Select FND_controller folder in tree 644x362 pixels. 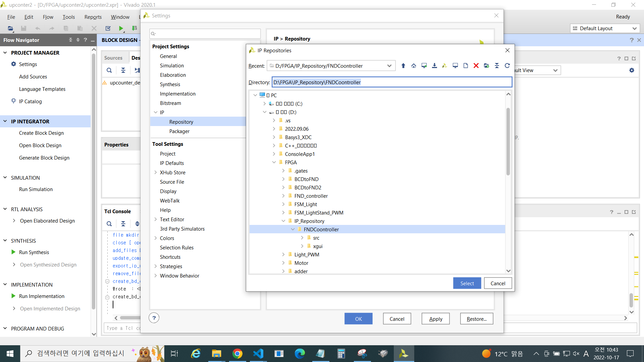311,196
